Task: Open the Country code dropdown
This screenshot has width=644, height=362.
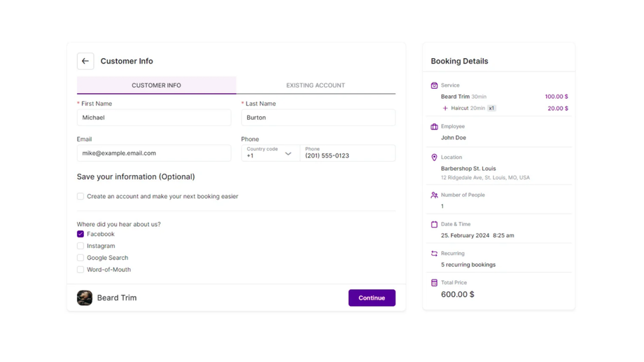Action: [x=270, y=153]
